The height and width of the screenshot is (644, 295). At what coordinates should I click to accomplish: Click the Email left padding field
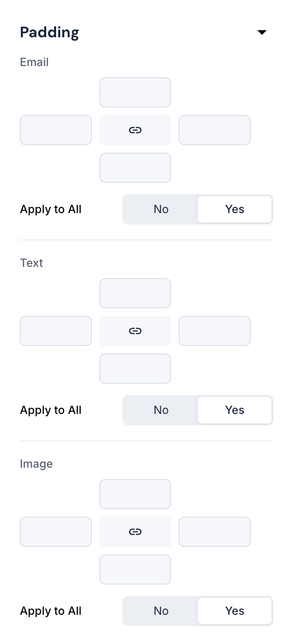56,130
